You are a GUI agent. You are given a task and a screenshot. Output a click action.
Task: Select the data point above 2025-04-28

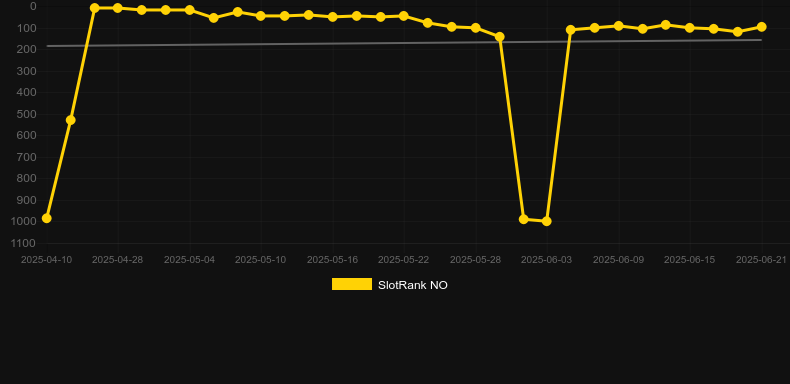point(118,8)
